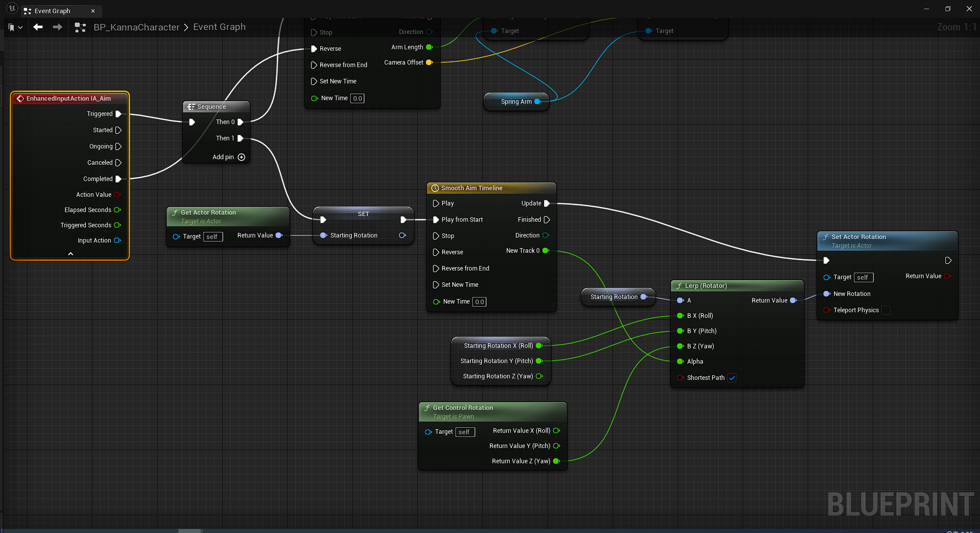Viewport: 980px width, 533px height.
Task: Click Then 1 exec pin on Sequence
Action: [x=240, y=138]
